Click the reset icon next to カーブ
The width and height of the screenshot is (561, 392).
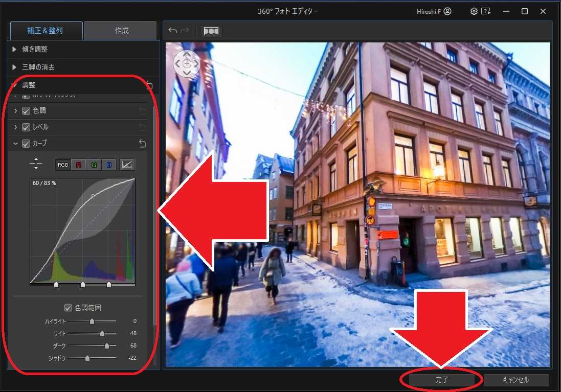142,144
